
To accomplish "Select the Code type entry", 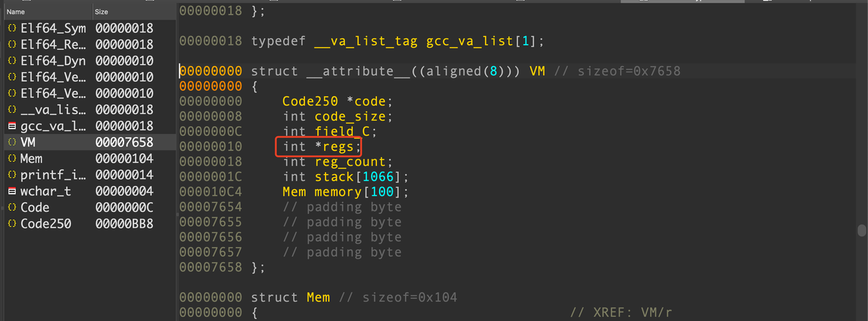I will click(x=87, y=207).
